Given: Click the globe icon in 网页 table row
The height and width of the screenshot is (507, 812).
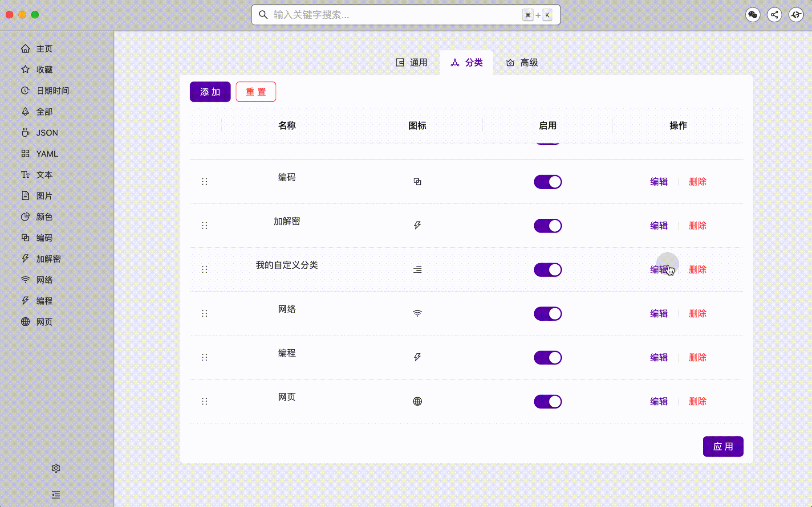Looking at the screenshot, I should click(x=417, y=401).
